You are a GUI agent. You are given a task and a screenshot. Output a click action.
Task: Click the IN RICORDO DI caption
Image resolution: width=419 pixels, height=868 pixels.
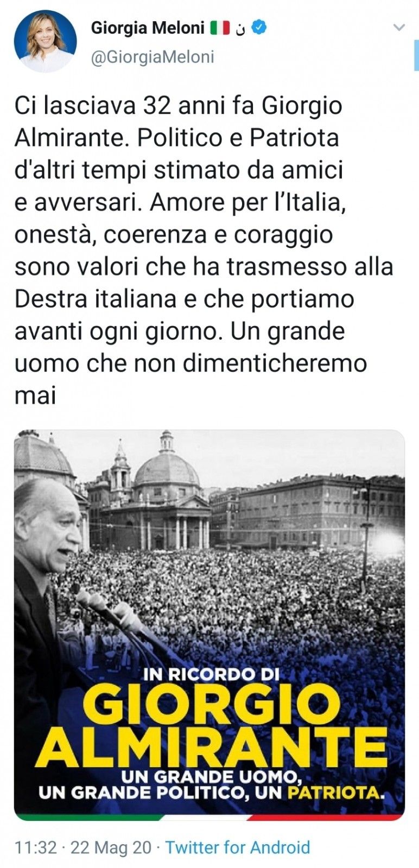click(212, 674)
